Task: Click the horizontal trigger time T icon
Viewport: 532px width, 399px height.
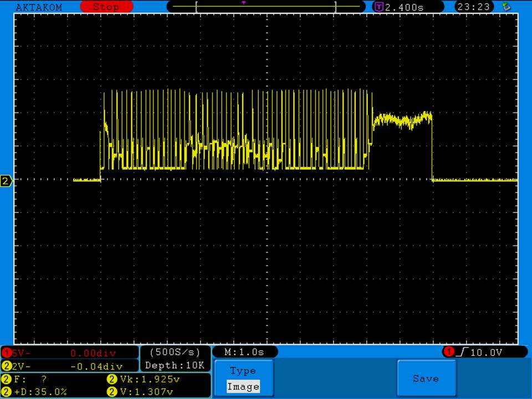Action: coord(379,7)
